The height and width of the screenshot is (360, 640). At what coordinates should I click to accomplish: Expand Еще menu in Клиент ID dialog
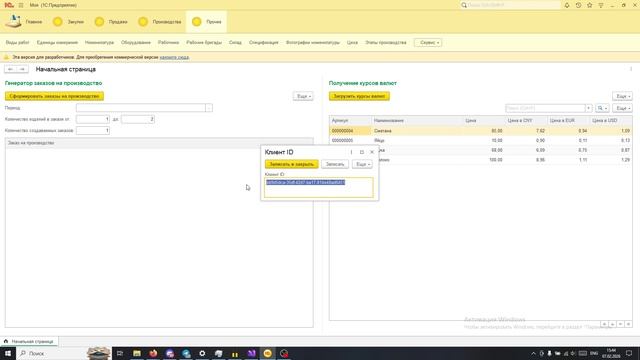[362, 164]
